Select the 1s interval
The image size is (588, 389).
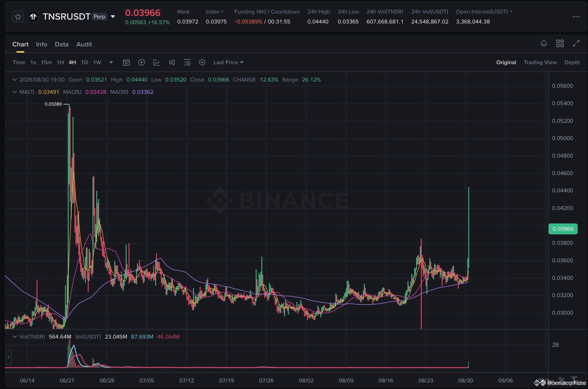pyautogui.click(x=33, y=62)
